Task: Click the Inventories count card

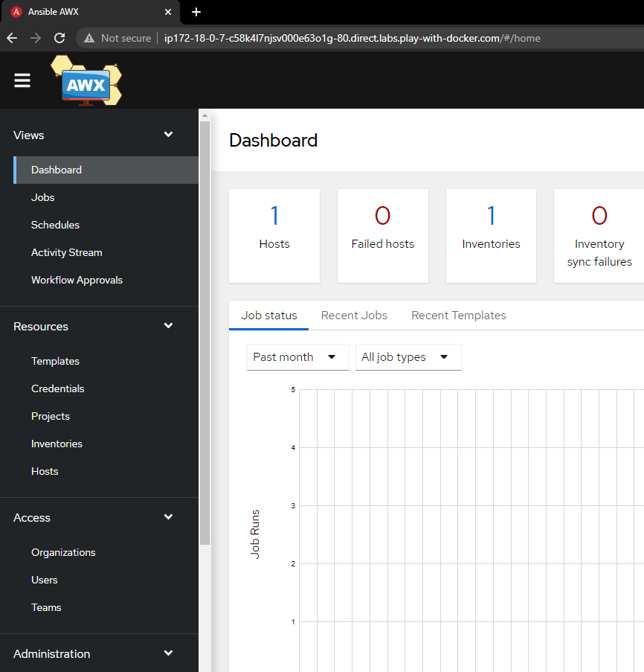Action: pos(491,236)
